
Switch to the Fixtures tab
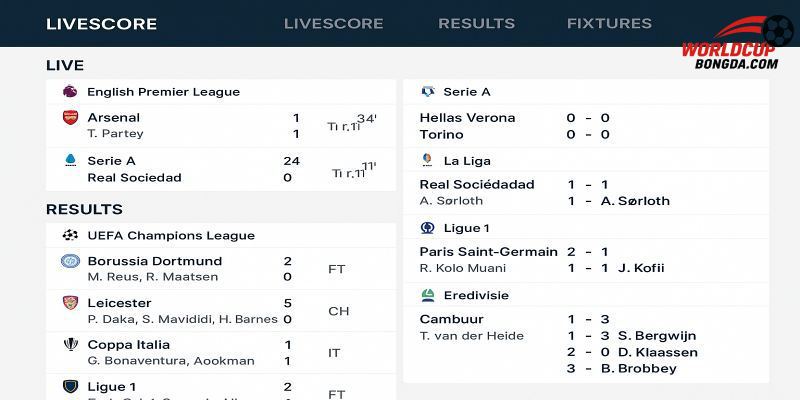(x=609, y=23)
